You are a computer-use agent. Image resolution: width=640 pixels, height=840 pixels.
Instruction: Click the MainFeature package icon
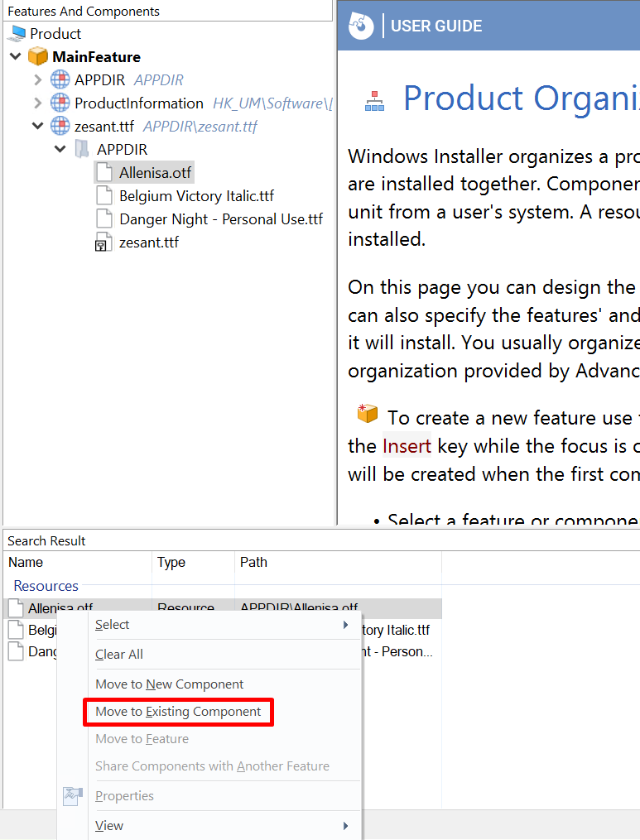pyautogui.click(x=38, y=57)
